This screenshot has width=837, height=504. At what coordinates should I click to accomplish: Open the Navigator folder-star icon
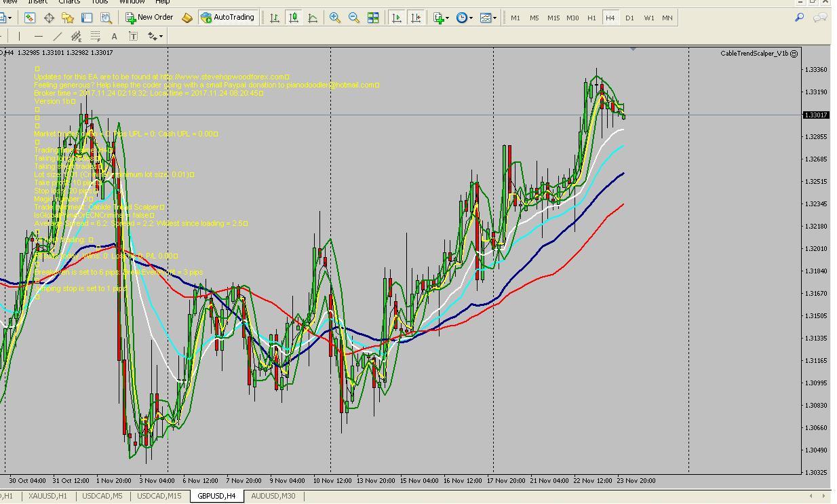[68, 18]
